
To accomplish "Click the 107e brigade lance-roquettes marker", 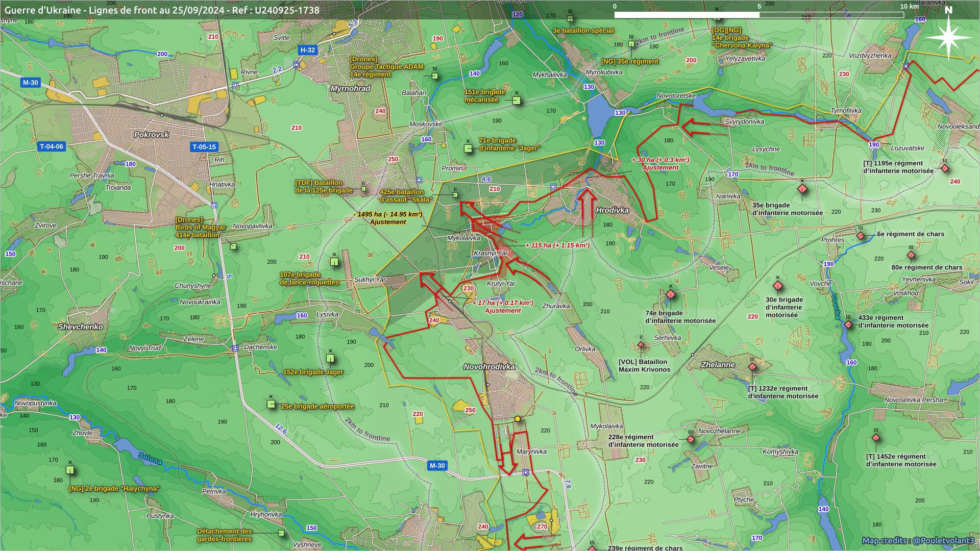I will click(x=334, y=262).
